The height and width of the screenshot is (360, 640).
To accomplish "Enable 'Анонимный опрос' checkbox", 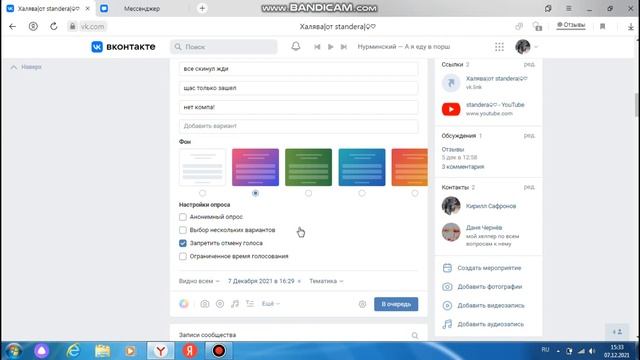I will 183,217.
